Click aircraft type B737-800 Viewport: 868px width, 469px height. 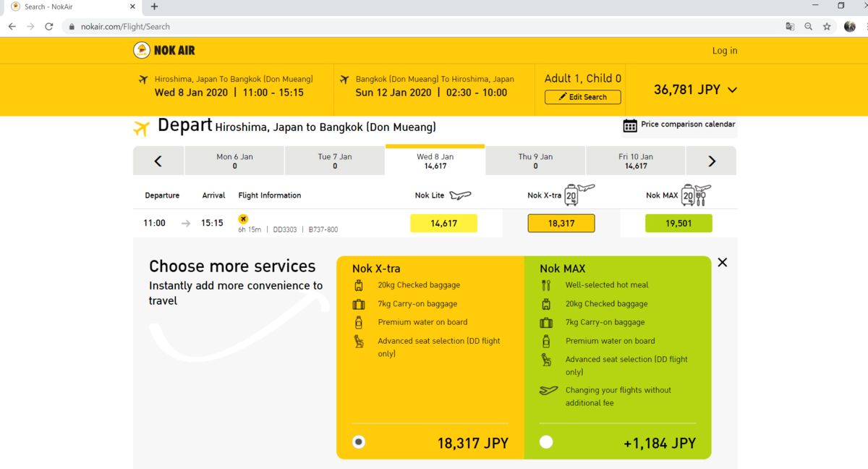[323, 229]
